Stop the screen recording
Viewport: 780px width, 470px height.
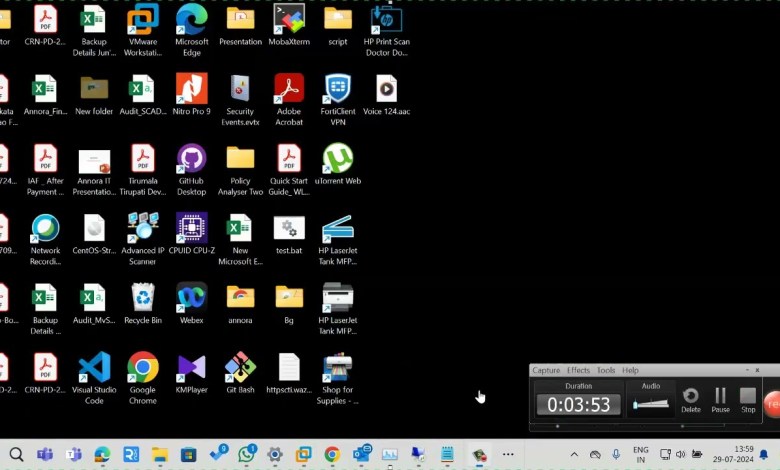(748, 400)
